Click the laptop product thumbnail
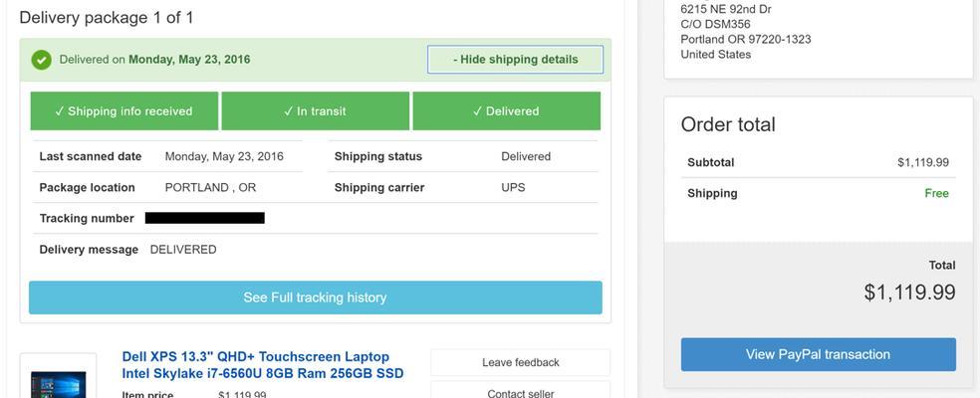Viewport: 980px width, 398px height. (x=58, y=381)
